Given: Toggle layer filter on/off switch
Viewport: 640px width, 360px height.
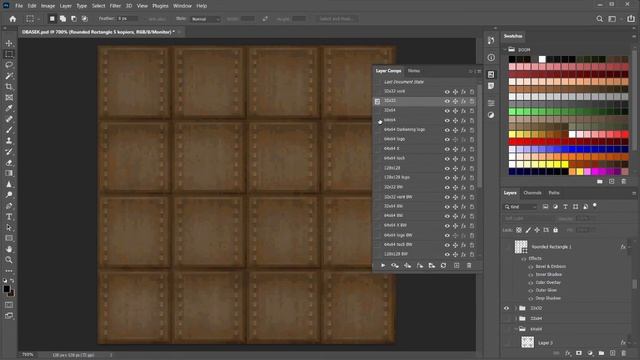Looking at the screenshot, I should tap(595, 205).
